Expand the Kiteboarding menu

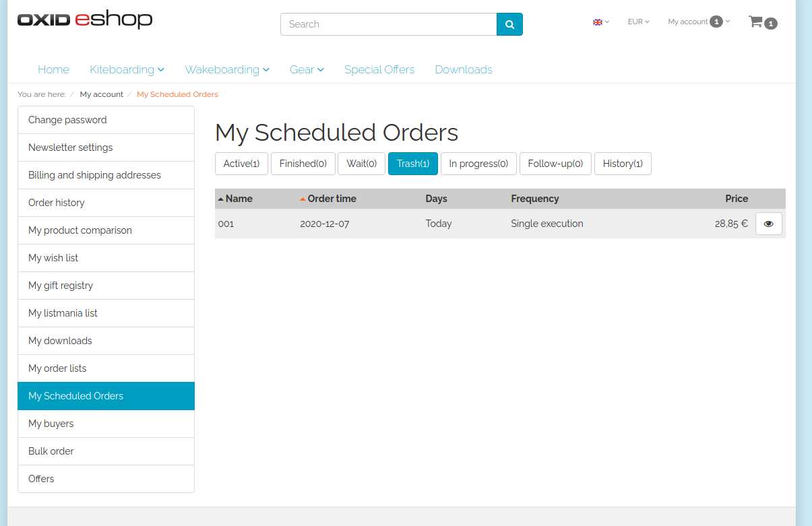coord(127,69)
